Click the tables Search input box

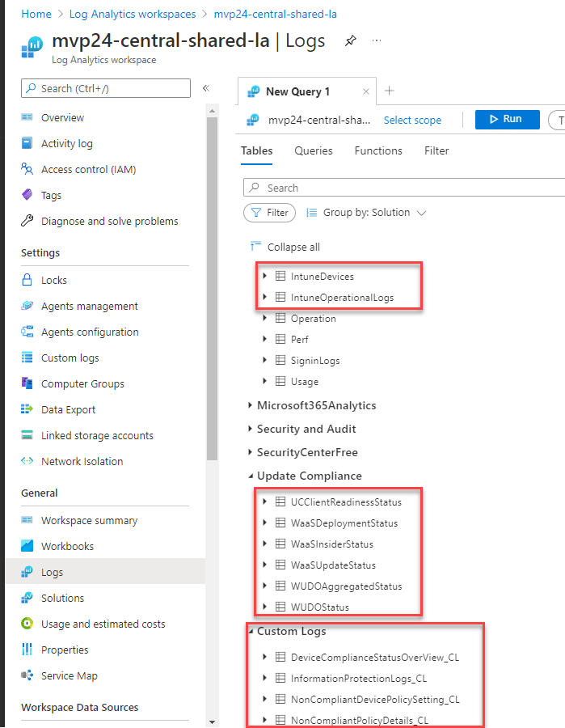tap(404, 188)
